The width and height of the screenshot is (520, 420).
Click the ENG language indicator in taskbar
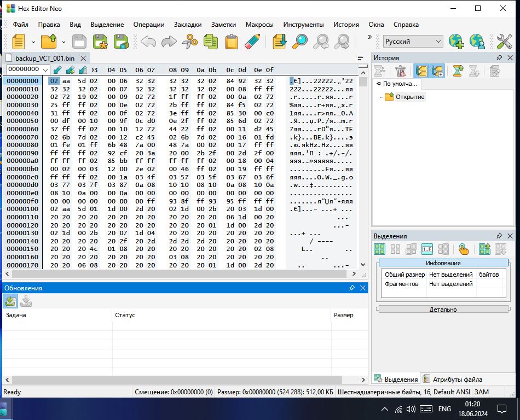click(444, 409)
